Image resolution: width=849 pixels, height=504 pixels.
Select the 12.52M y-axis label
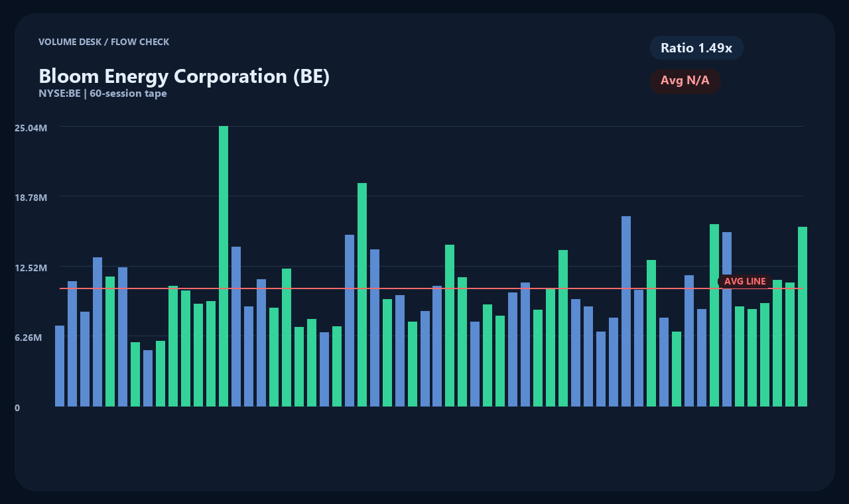point(31,268)
